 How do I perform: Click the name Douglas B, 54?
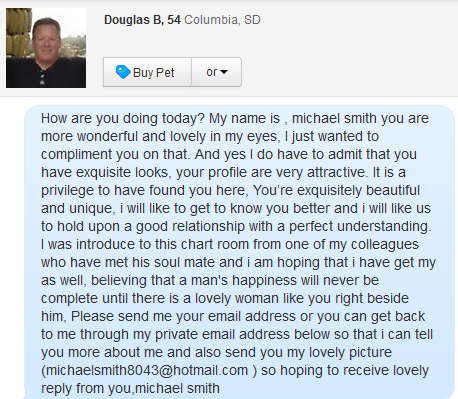click(142, 20)
